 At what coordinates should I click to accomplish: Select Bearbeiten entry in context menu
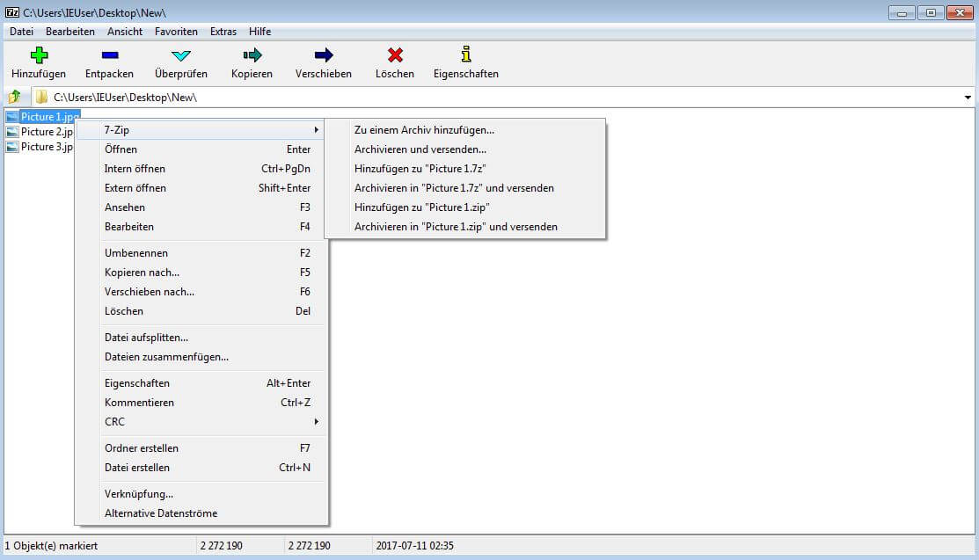(201, 227)
